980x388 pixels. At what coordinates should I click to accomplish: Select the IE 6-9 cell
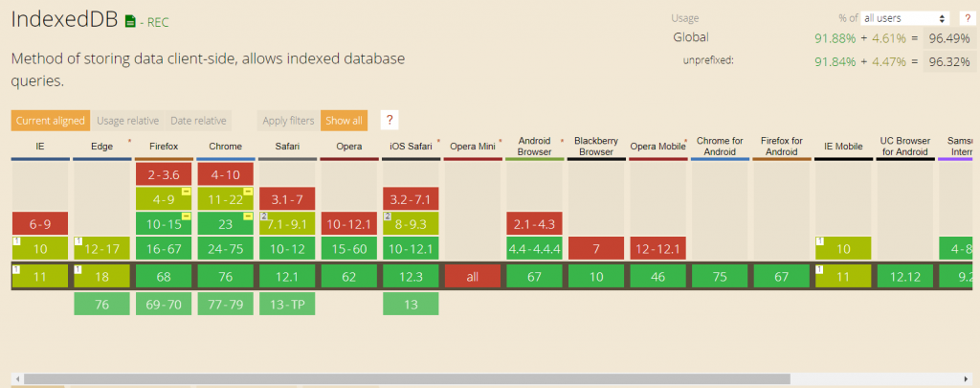(x=40, y=223)
